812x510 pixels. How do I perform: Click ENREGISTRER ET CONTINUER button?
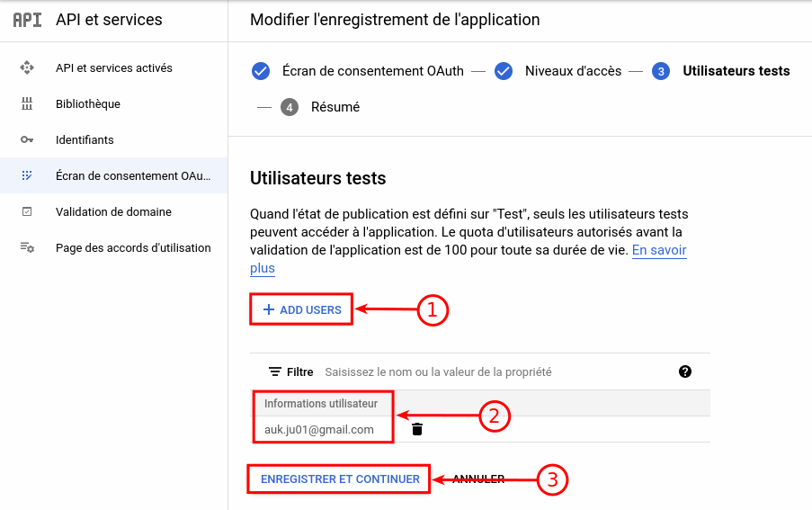tap(340, 479)
